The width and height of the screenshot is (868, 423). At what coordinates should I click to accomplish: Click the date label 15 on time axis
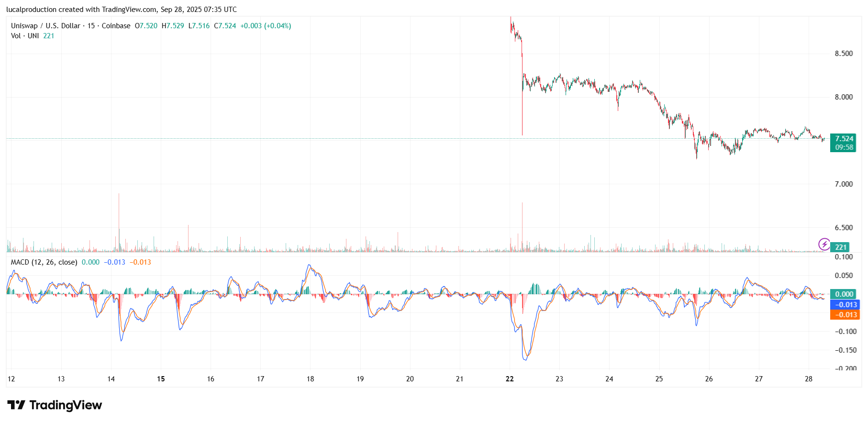pyautogui.click(x=161, y=379)
